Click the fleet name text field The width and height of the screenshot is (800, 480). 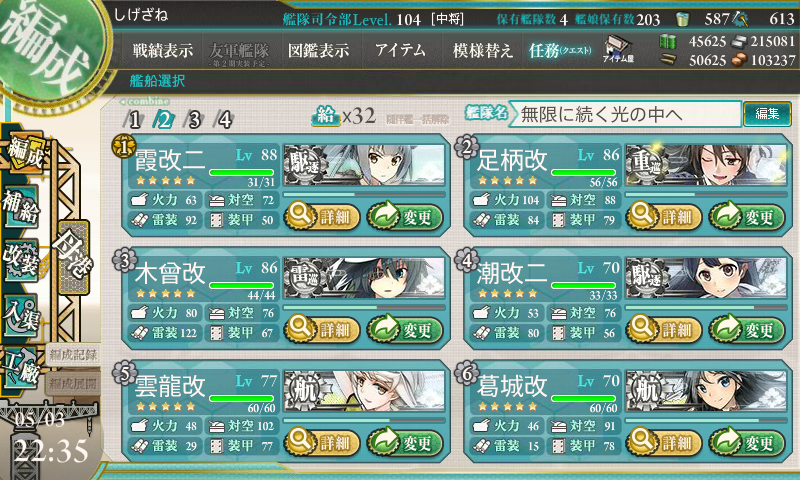click(624, 114)
